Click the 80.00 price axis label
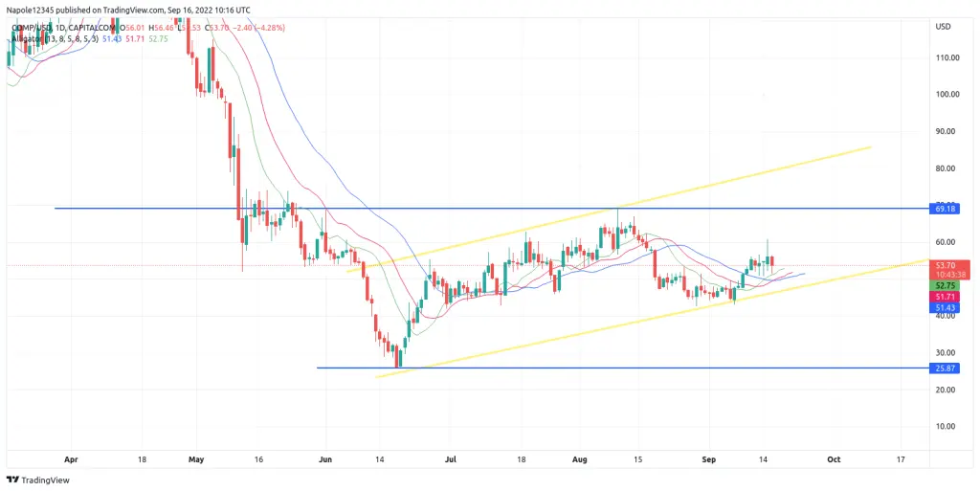980x491 pixels. [x=946, y=168]
